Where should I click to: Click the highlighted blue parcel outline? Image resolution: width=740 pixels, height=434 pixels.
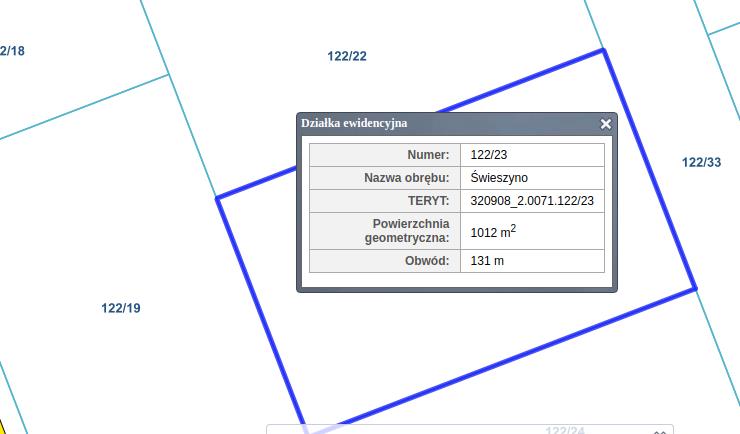point(650,168)
